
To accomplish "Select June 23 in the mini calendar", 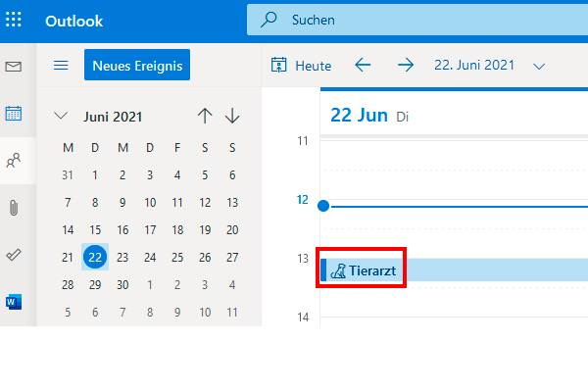I will point(122,258).
